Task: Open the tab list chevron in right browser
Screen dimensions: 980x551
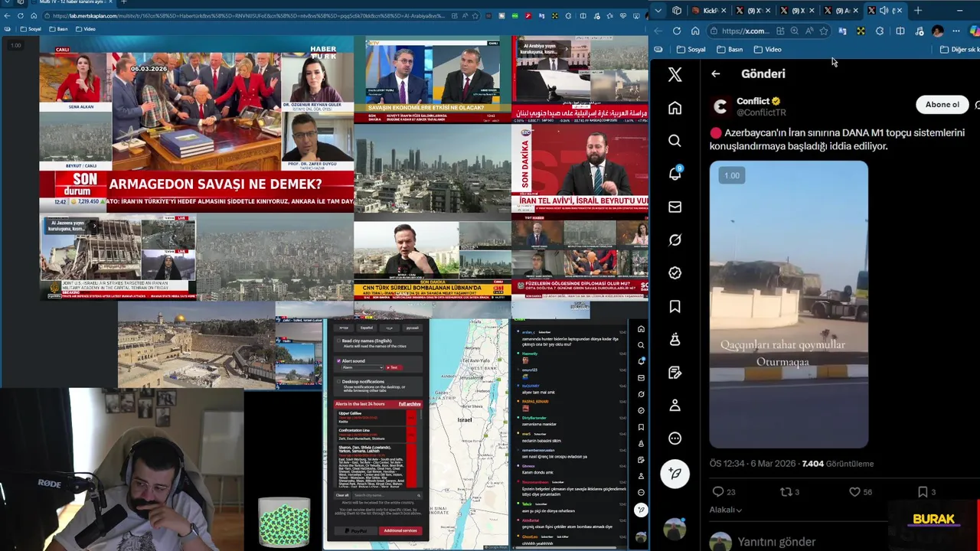Action: pos(658,10)
